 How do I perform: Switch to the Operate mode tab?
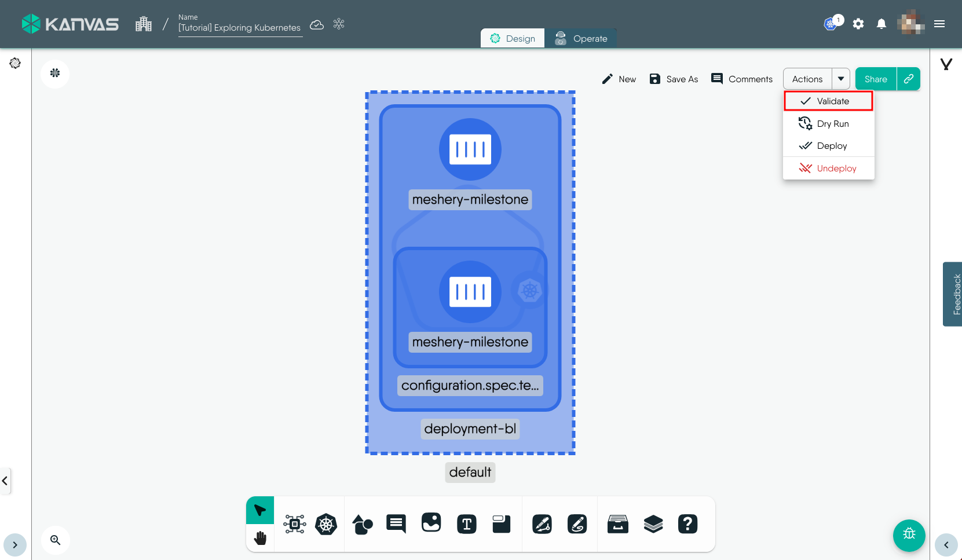[x=581, y=38]
